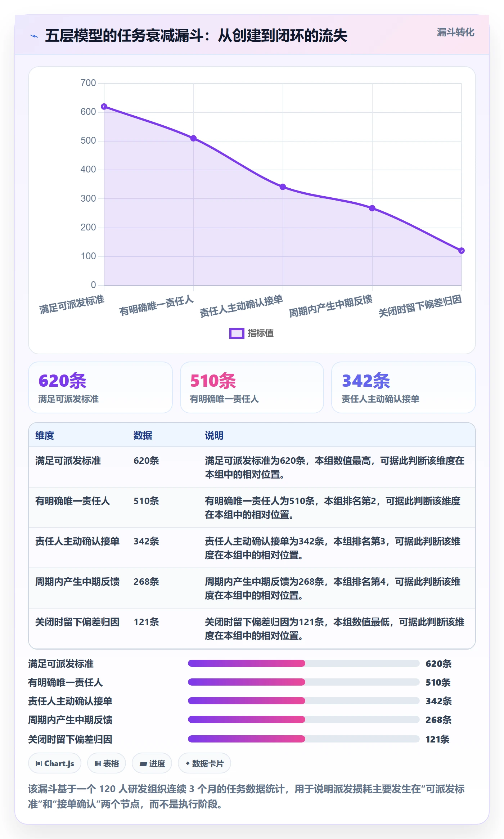Image resolution: width=504 pixels, height=839 pixels.
Task: Click the lightning icon beside the title
Action: pos(34,36)
